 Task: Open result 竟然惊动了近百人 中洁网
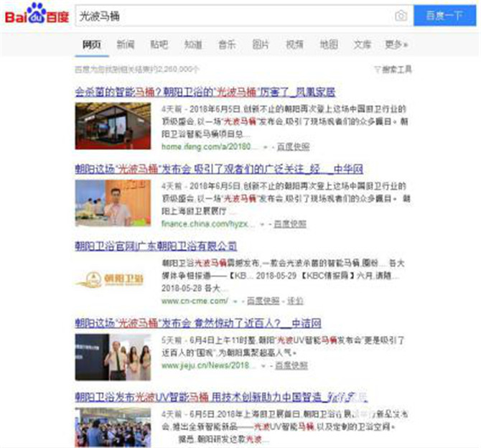point(198,323)
